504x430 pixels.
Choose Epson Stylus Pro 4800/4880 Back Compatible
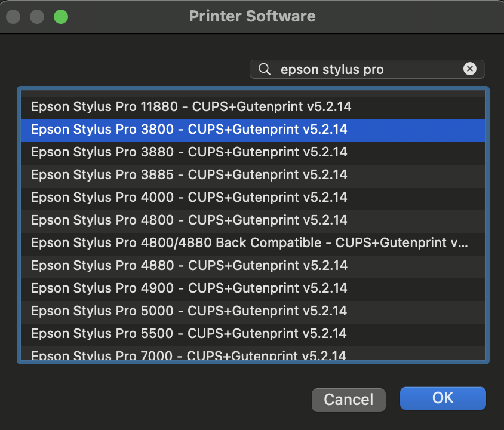click(x=253, y=243)
